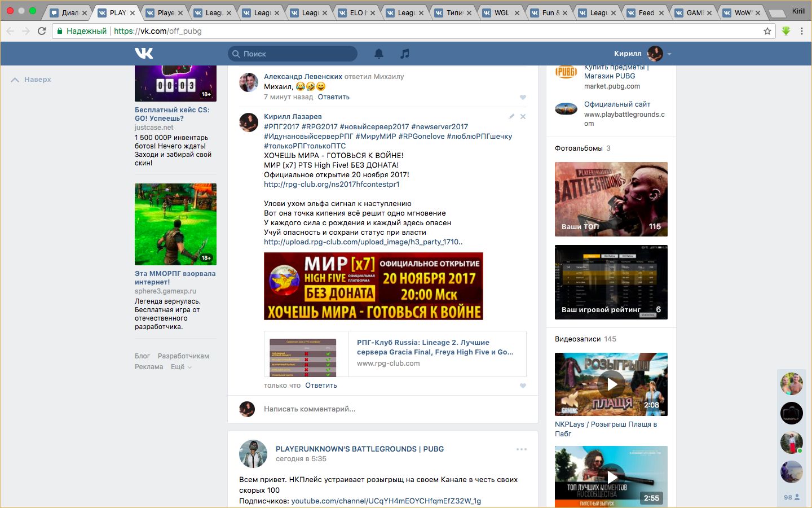Screen dimensions: 812x508
Task: Click the #newserver2017 hashtag
Action: (x=439, y=126)
